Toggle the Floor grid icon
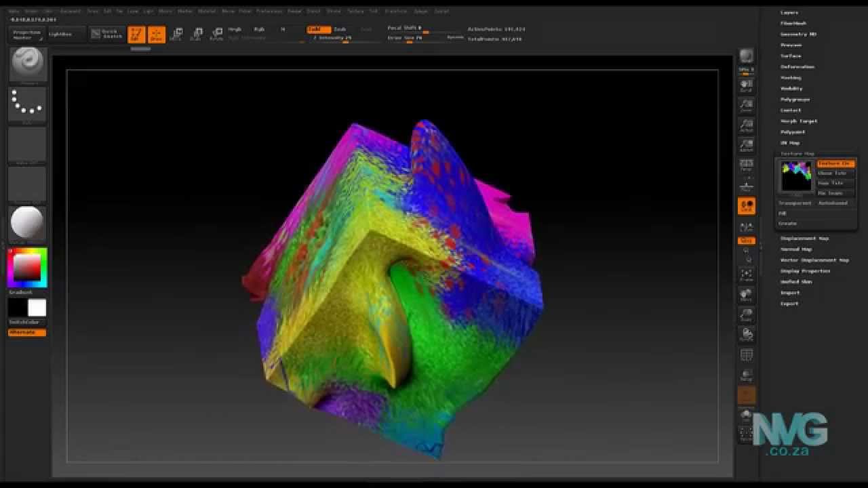This screenshot has width=868, height=488. (747, 186)
